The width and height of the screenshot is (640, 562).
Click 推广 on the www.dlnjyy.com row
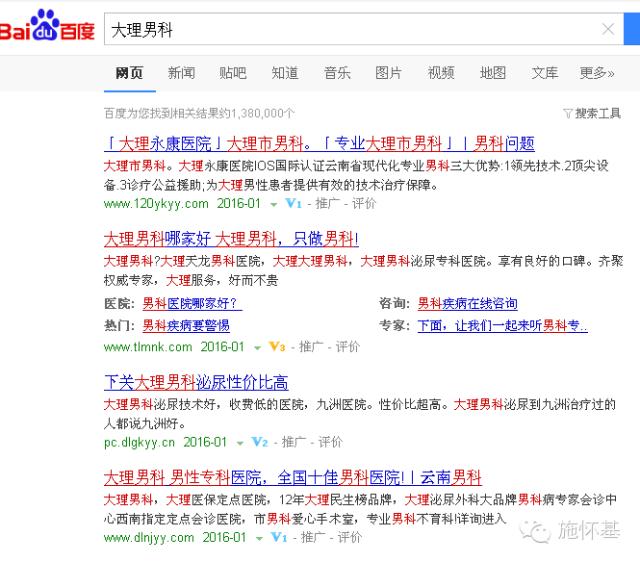tap(313, 538)
